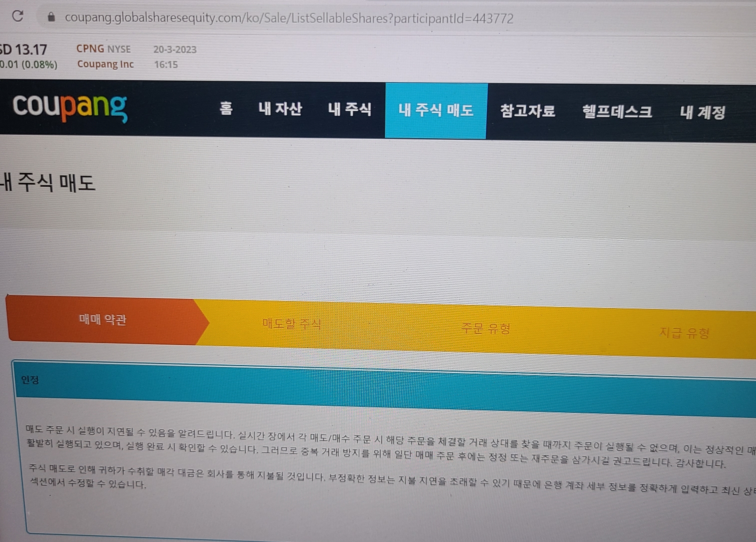Click the 내 주식 매도 page heading
The width and height of the screenshot is (756, 542).
click(48, 182)
